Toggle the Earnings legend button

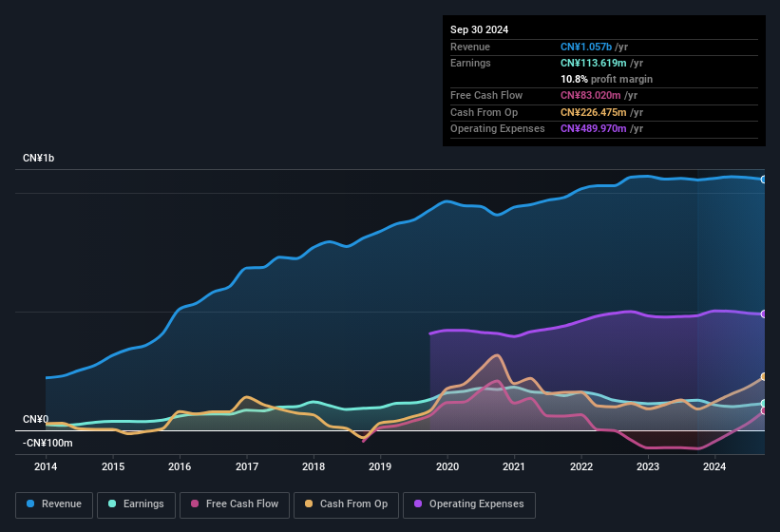coord(136,504)
